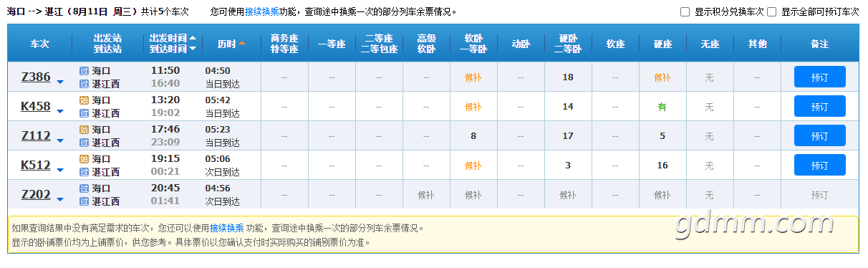Click Z386 硬卧 availability 18
Image resolution: width=868 pixels, height=268 pixels.
point(568,77)
